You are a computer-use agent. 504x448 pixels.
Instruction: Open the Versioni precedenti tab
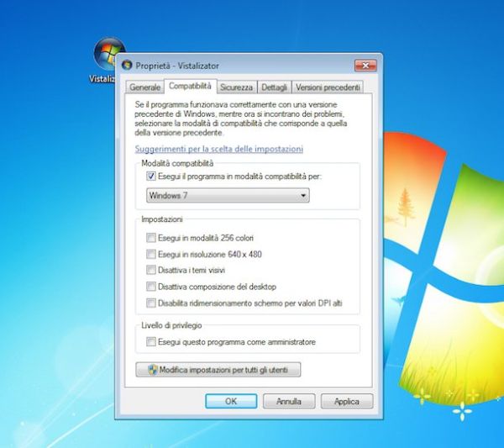[x=328, y=87]
